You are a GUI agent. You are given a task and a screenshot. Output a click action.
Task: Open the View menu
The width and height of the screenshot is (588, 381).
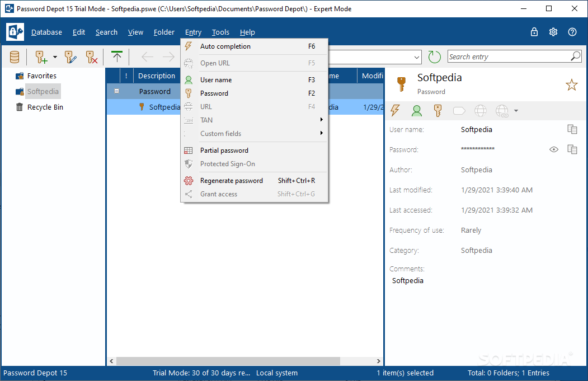tap(135, 32)
